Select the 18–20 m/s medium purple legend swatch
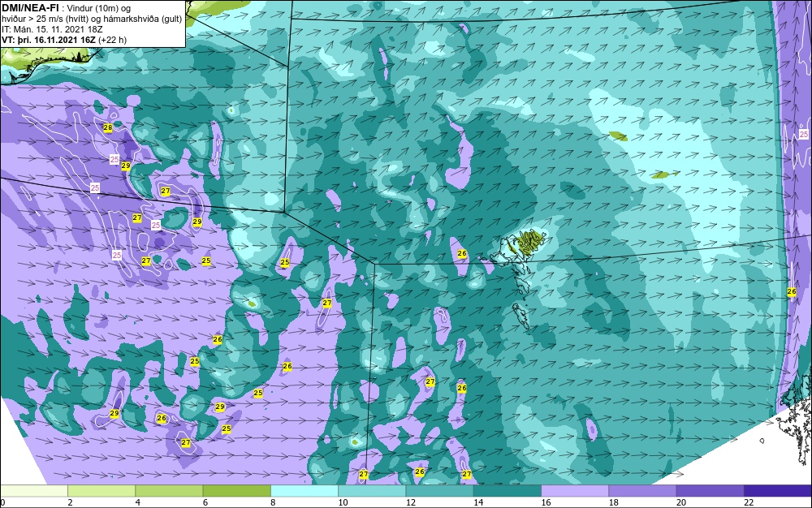 [642, 491]
